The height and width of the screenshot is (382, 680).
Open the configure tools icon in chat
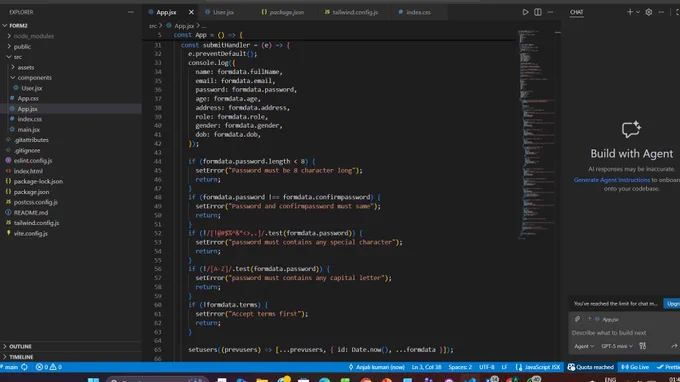tap(643, 346)
